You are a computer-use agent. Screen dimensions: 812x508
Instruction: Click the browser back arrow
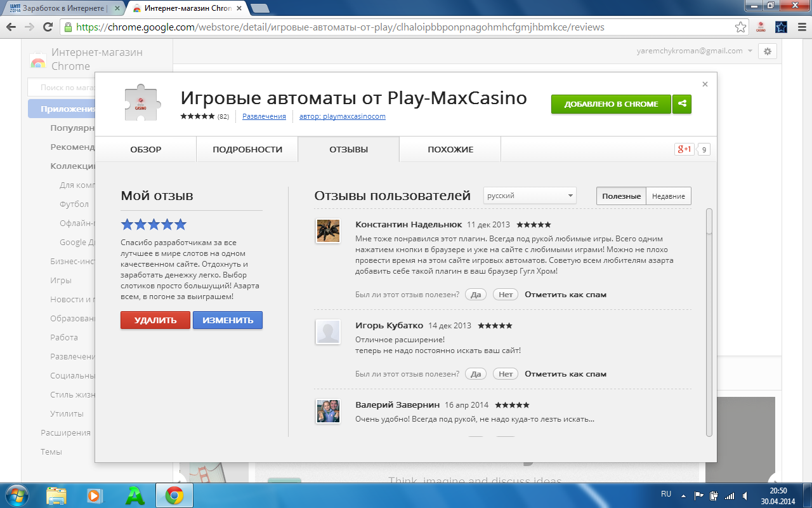(11, 27)
